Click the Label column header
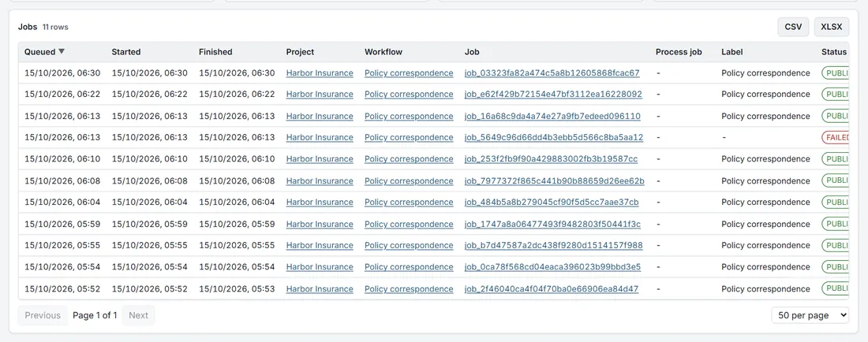 [731, 52]
